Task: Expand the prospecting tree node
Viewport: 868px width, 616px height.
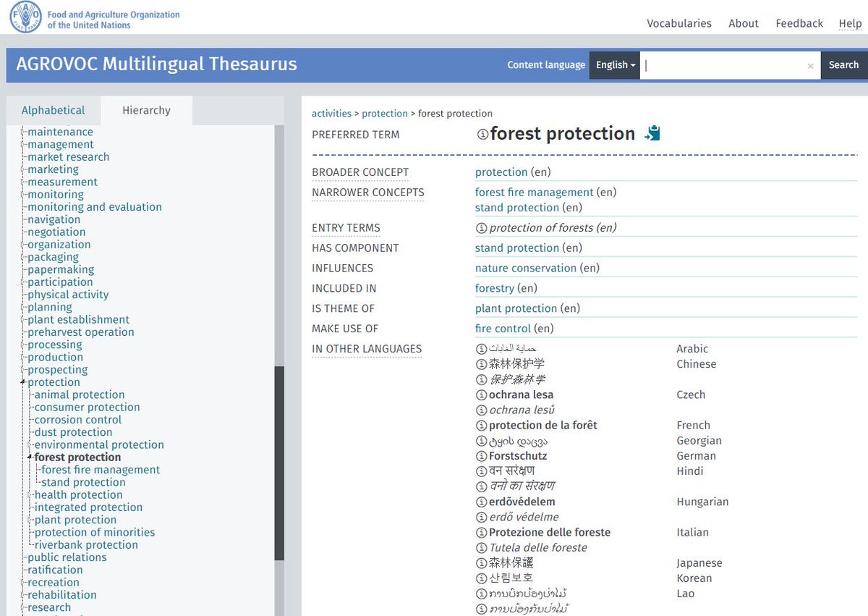Action: tap(23, 370)
